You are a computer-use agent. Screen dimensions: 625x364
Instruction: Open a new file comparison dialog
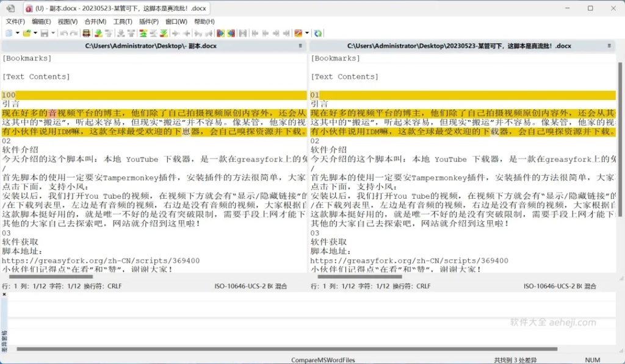9,34
